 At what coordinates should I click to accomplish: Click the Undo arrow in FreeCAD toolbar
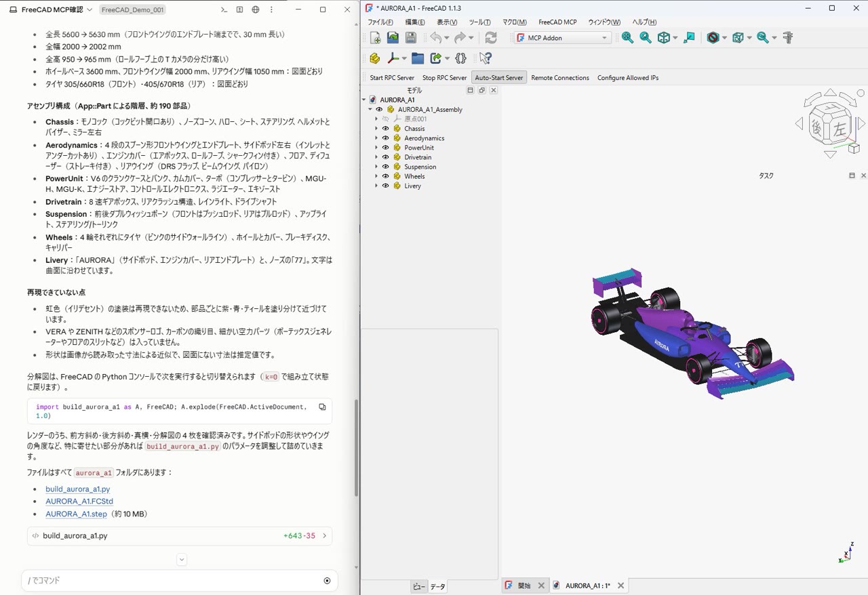[x=436, y=38]
